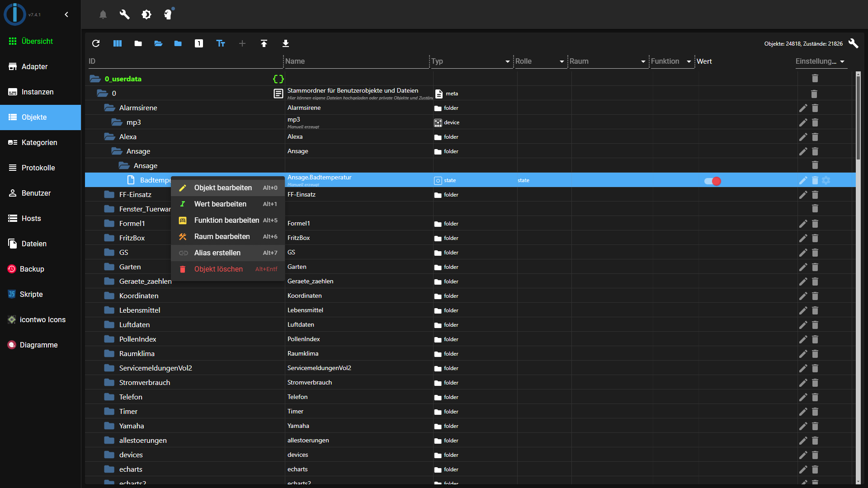Delete the Telefon row trash icon

815,397
